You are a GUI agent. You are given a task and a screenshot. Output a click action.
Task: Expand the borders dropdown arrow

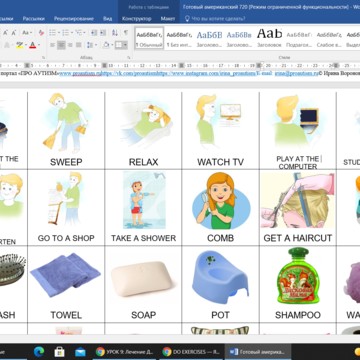click(125, 45)
